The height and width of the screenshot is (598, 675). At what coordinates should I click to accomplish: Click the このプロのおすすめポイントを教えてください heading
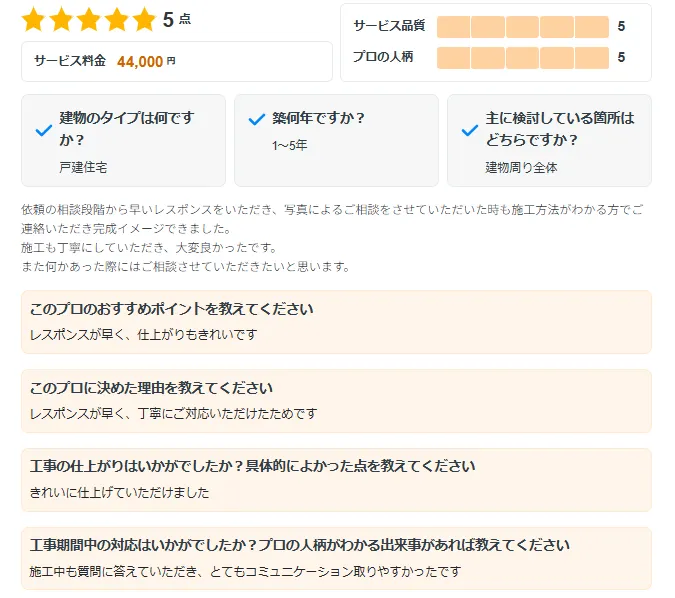click(x=172, y=309)
